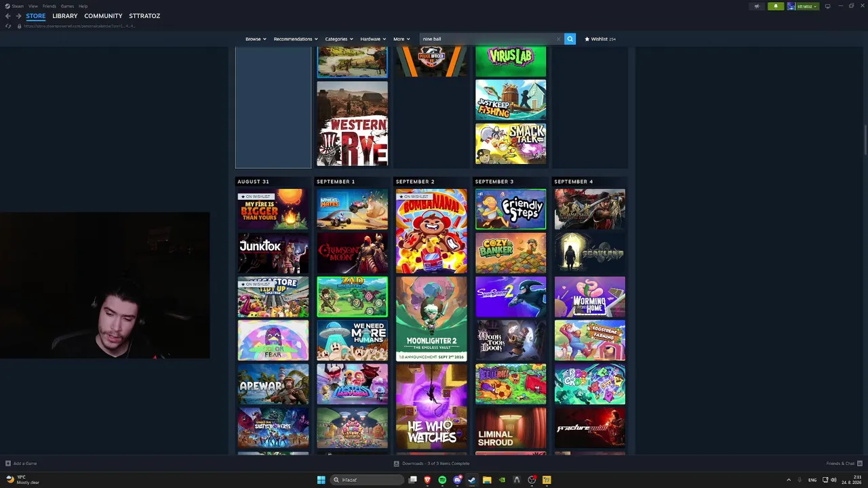The image size is (868, 488).
Task: Open My Fire Is Bigger Than Yours
Action: pos(273,209)
